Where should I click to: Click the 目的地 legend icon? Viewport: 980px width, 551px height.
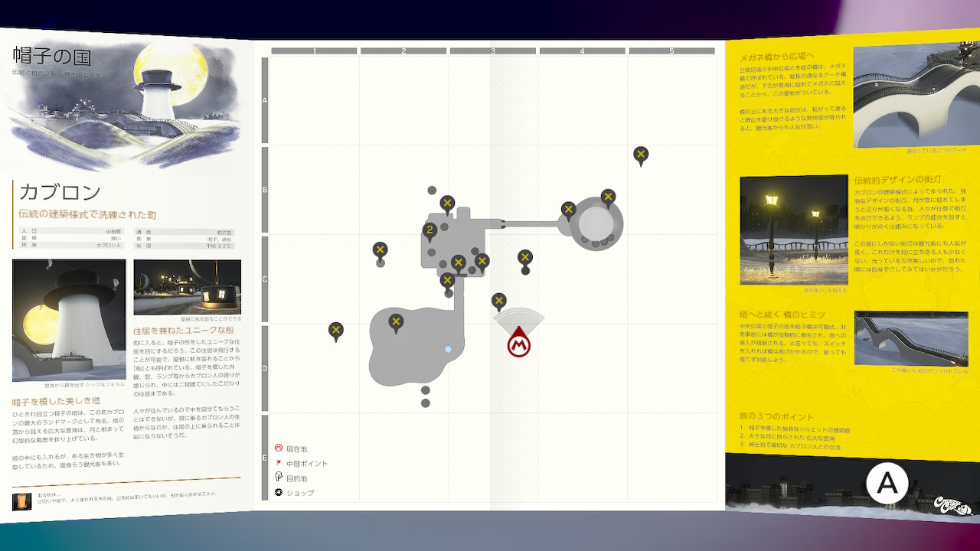[x=279, y=477]
